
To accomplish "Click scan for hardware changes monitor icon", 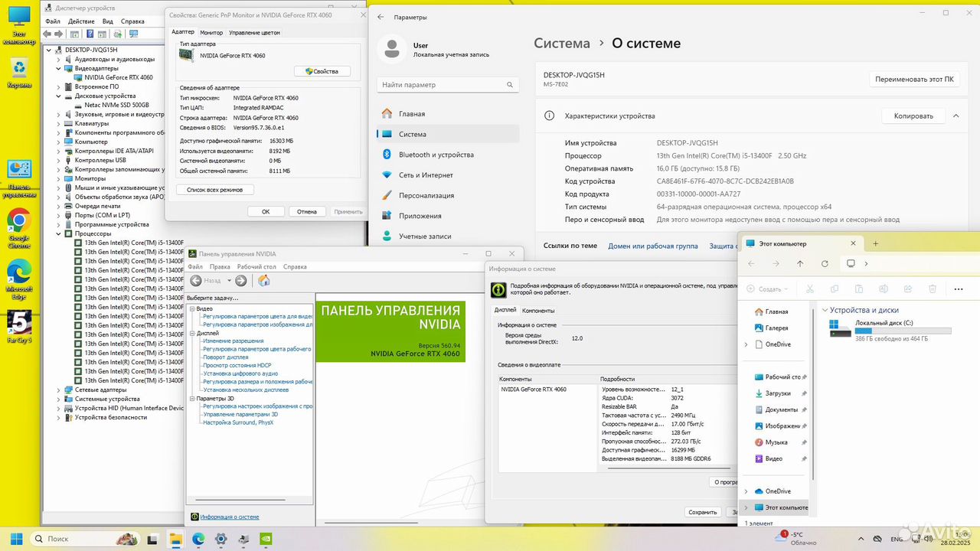I will pyautogui.click(x=133, y=34).
